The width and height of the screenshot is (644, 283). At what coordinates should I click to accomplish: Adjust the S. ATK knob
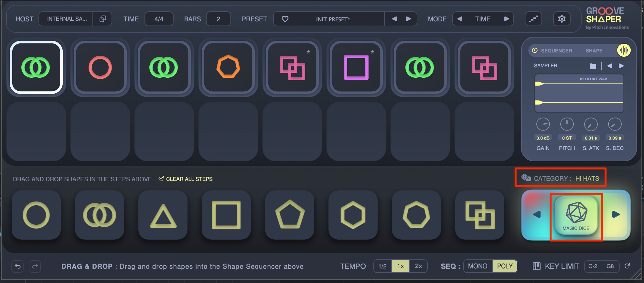click(591, 124)
